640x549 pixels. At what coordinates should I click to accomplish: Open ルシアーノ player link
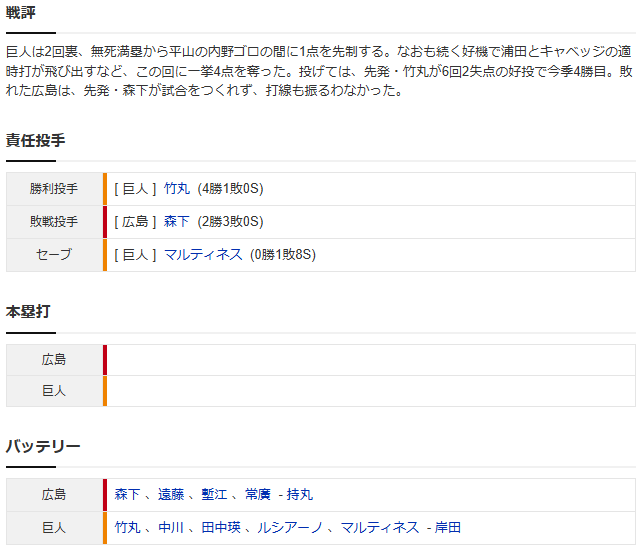(290, 527)
